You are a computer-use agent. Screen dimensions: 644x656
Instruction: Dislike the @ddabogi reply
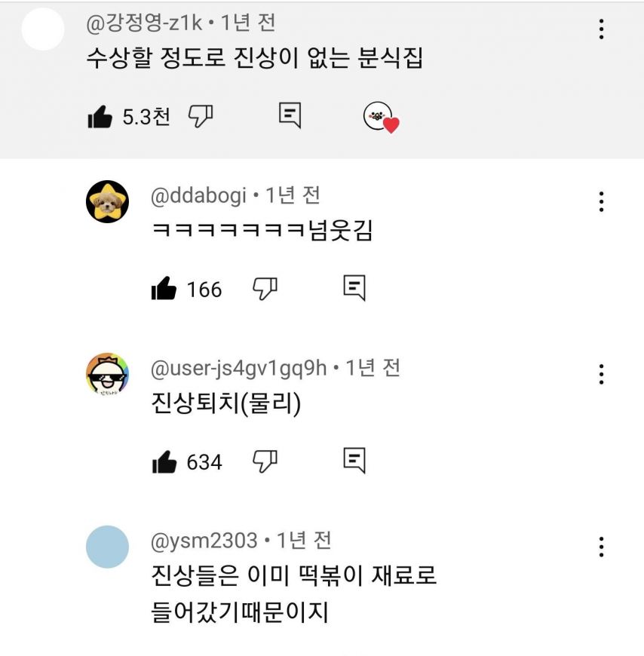point(265,288)
